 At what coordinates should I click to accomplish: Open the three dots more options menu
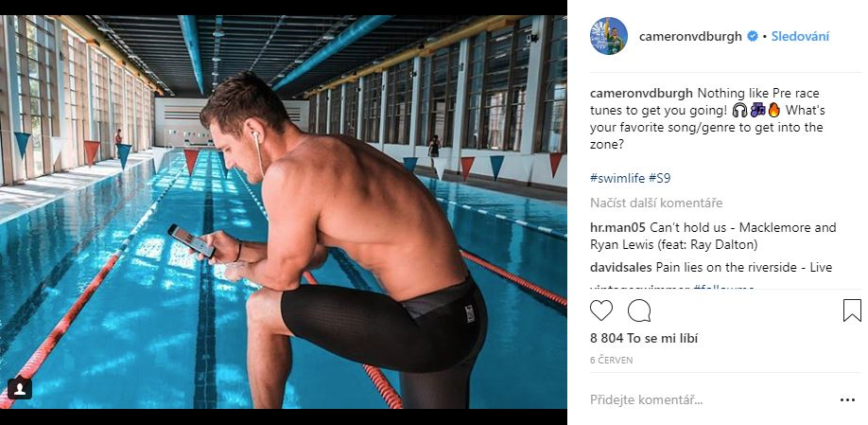pyautogui.click(x=847, y=400)
